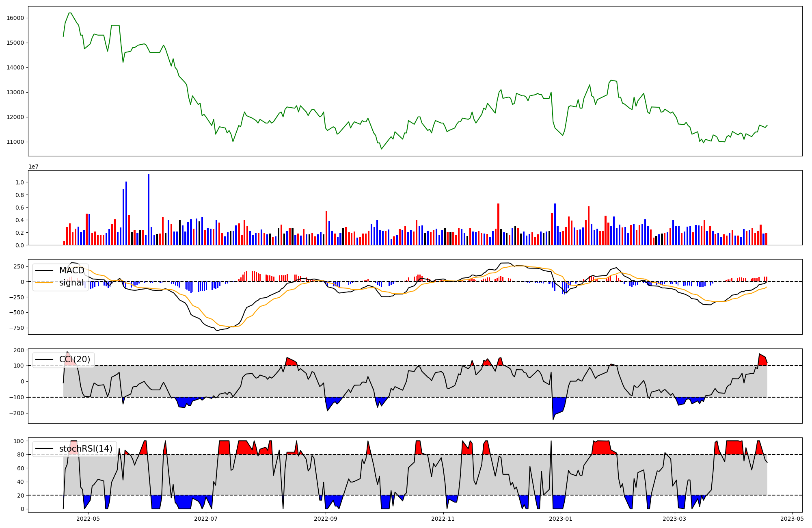Click the 2022-05 x-axis date label
Screen dimensions: 812x528
(88, 519)
